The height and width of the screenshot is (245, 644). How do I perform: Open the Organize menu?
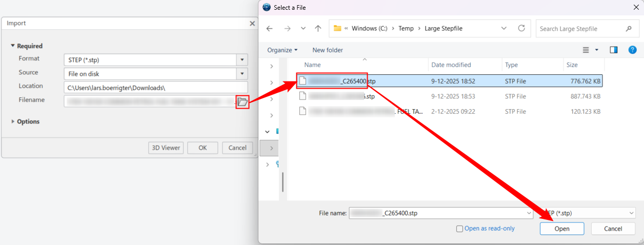[282, 50]
